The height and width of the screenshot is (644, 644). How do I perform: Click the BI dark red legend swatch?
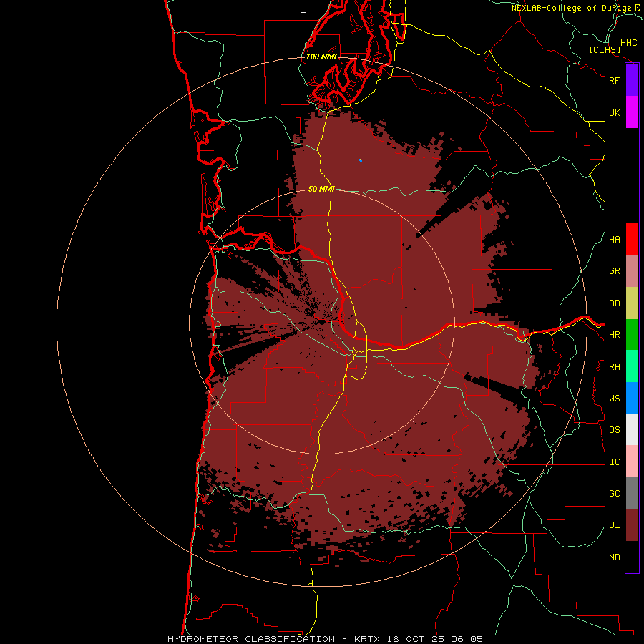632,525
